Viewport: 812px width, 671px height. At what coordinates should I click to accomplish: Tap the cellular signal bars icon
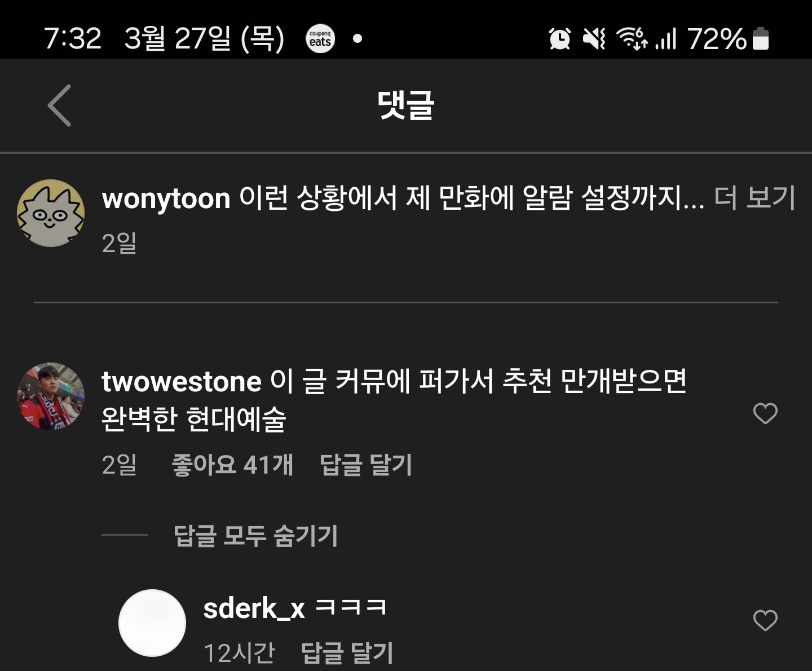point(665,39)
